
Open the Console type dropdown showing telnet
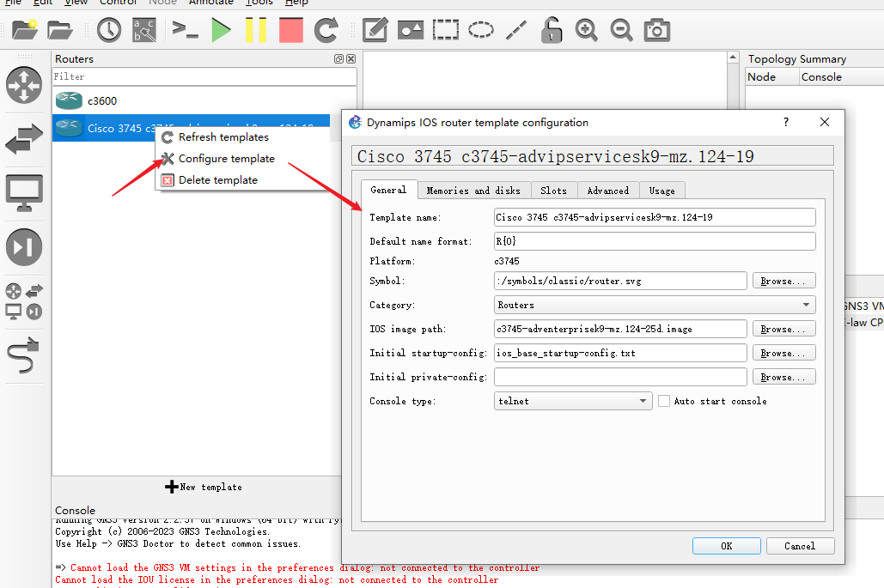point(573,401)
